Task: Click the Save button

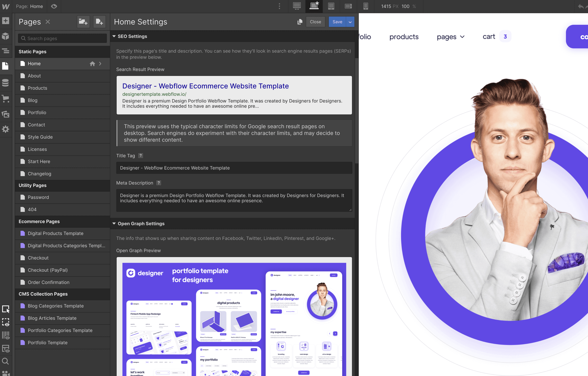Action: pyautogui.click(x=337, y=22)
